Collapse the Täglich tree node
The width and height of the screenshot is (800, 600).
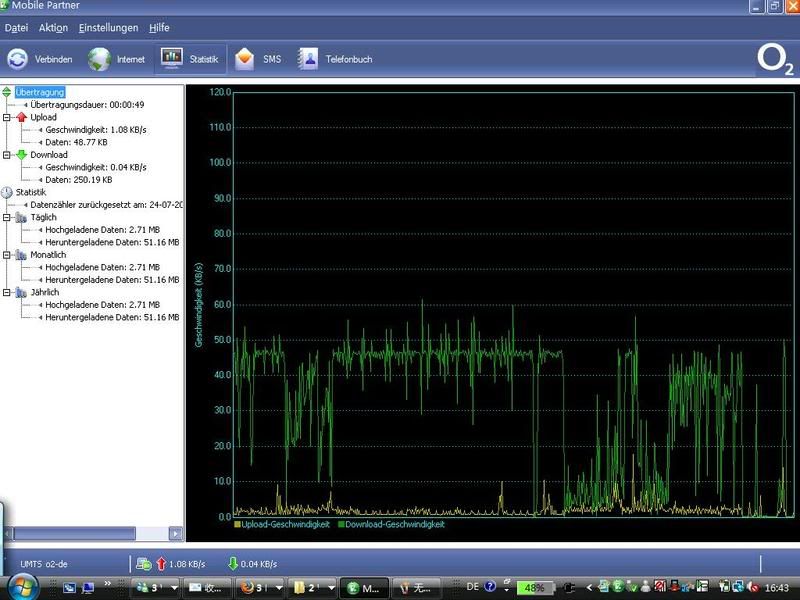[x=7, y=217]
